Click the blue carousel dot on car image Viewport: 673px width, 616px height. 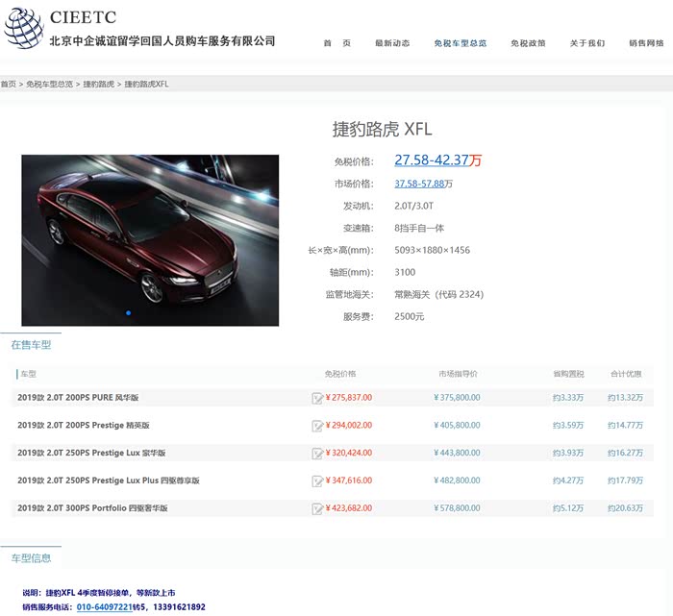128,313
